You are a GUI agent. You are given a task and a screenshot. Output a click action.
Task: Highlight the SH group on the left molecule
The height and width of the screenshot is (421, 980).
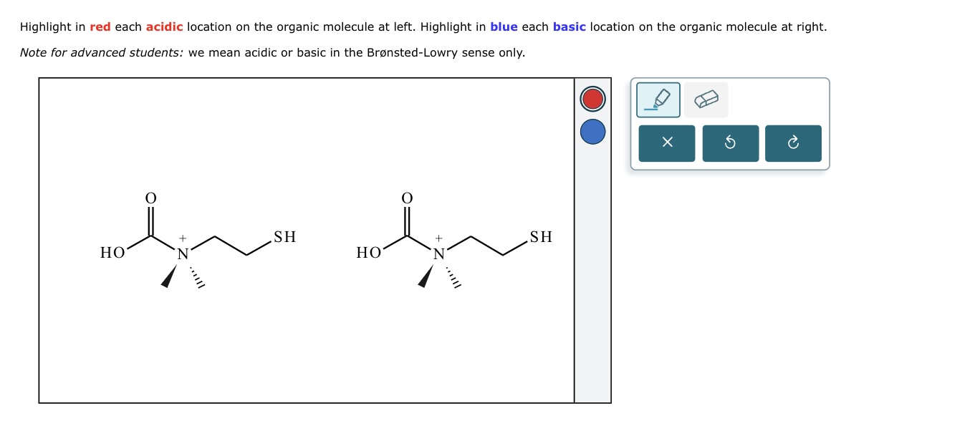point(283,237)
